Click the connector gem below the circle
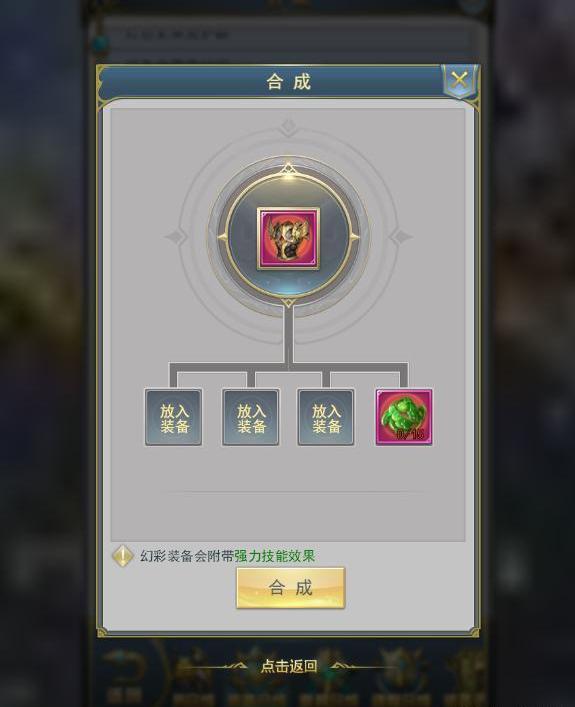Image resolution: width=575 pixels, height=707 pixels. [x=288, y=303]
